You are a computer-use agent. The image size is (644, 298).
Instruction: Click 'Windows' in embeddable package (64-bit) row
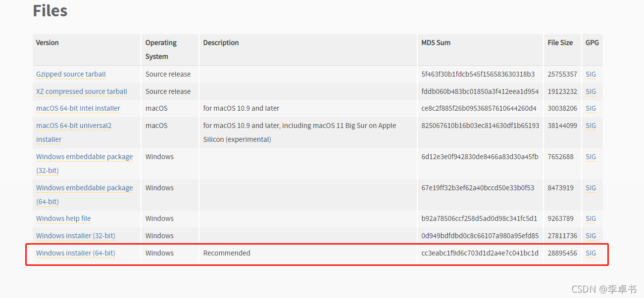(x=159, y=188)
